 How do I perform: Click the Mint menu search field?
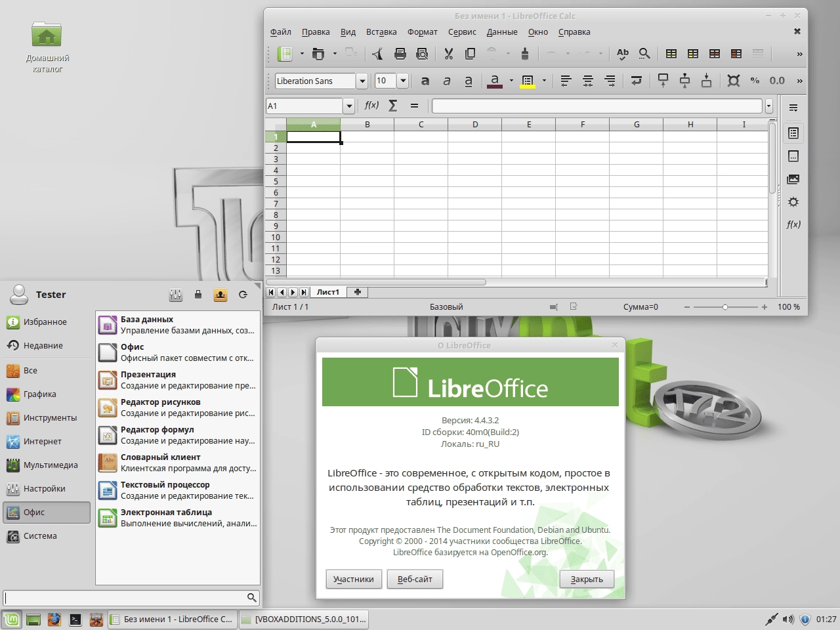click(x=131, y=597)
